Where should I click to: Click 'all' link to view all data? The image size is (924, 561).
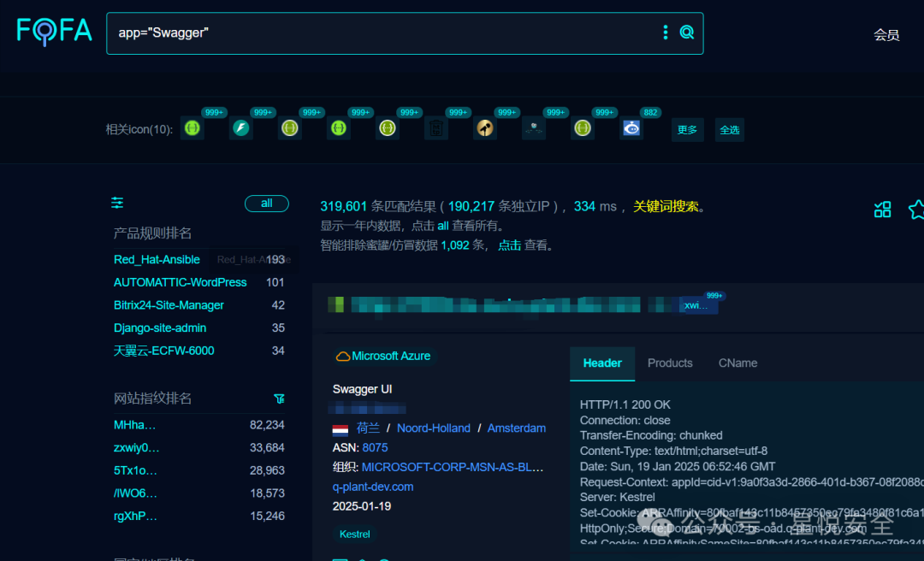point(443,226)
